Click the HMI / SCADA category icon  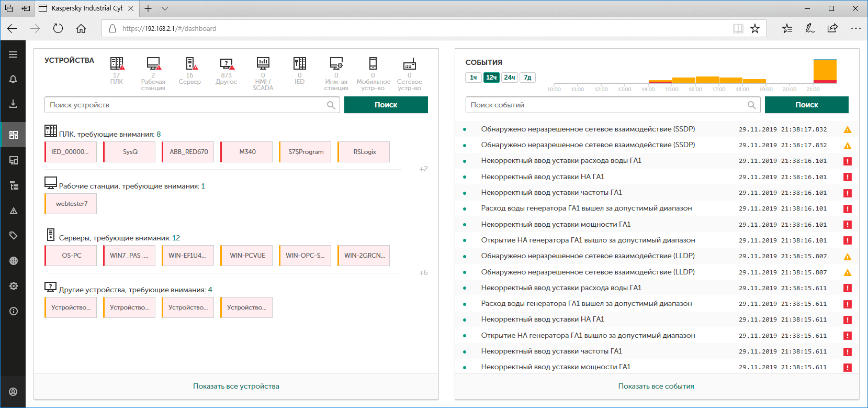click(x=263, y=64)
